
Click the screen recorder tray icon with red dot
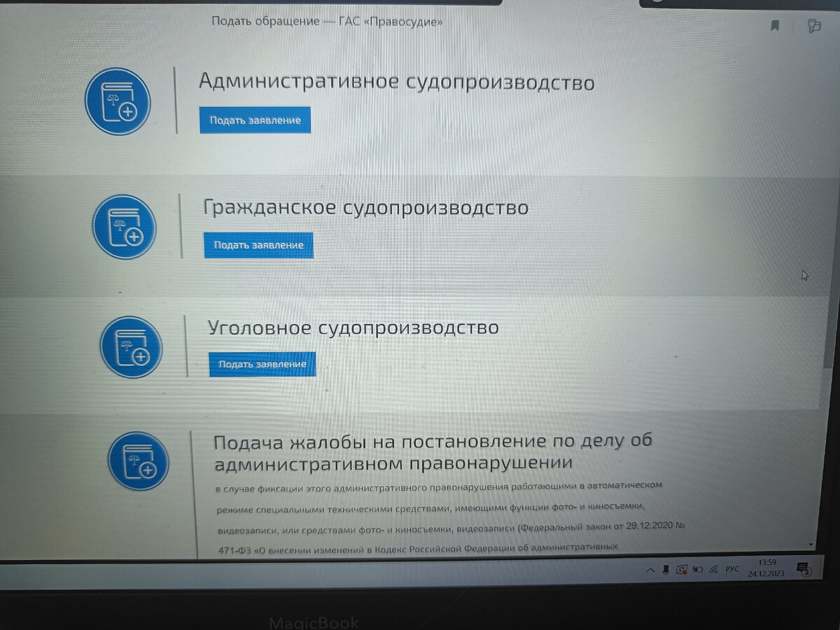682,570
